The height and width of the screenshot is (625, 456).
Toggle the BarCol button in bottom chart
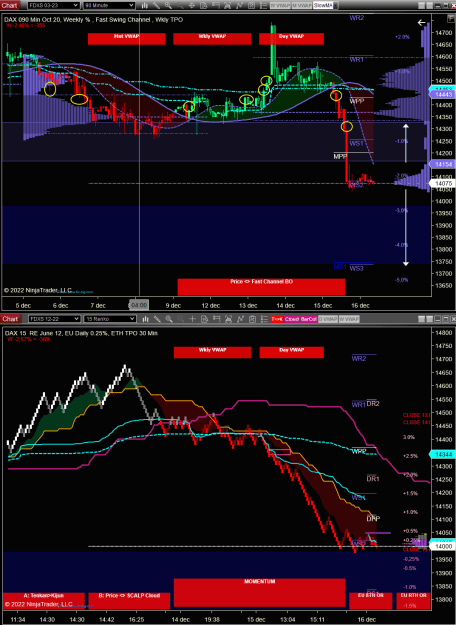click(x=309, y=319)
